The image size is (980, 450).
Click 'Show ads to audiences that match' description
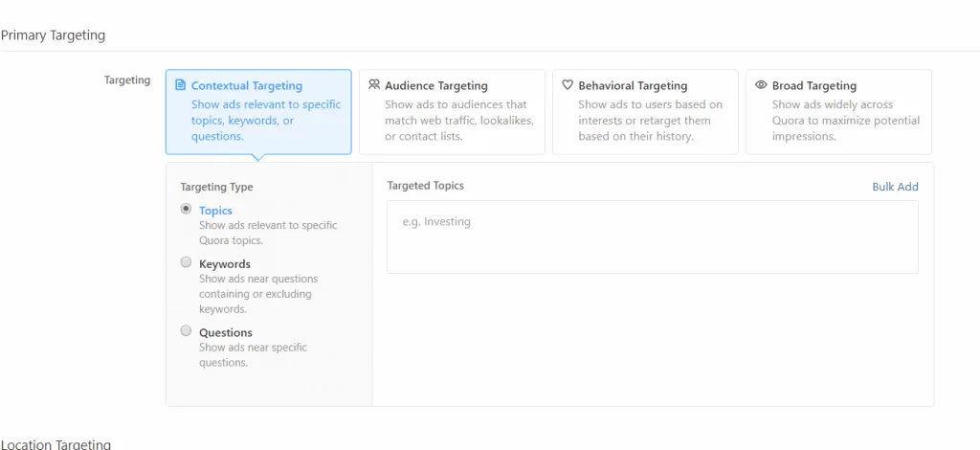[459, 120]
